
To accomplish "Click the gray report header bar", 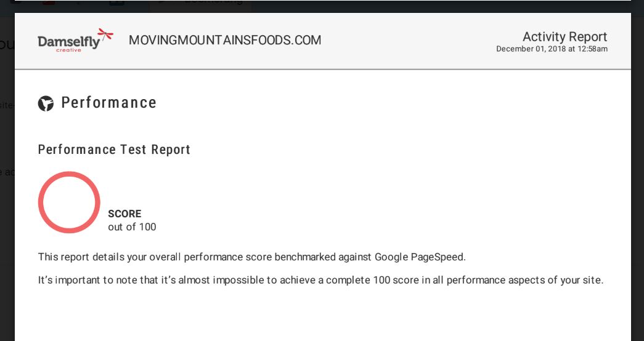I will 323,41.
